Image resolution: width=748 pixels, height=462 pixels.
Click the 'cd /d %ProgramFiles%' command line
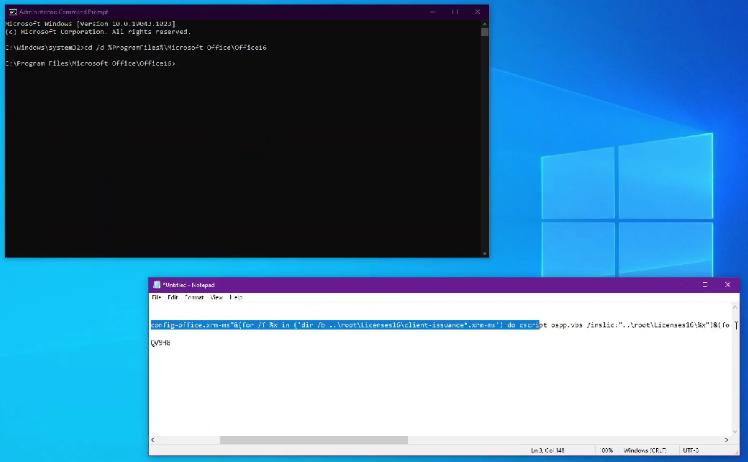pos(136,47)
